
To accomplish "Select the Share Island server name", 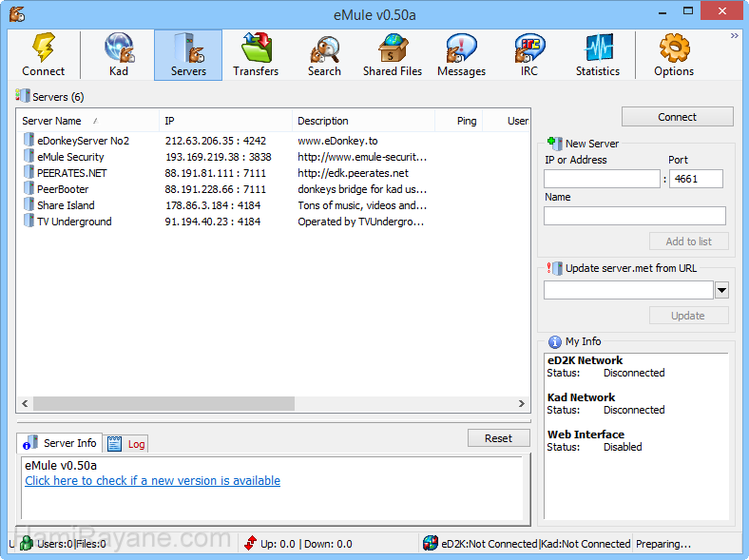I will (66, 205).
